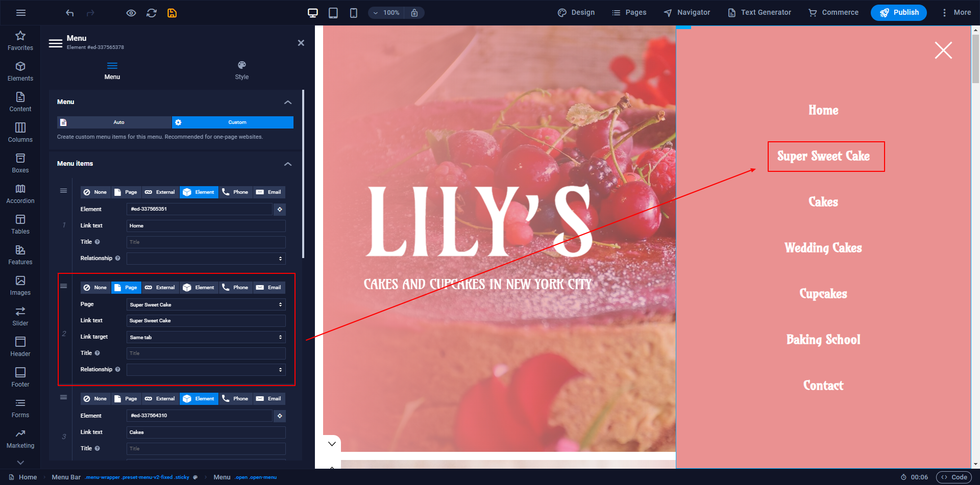Screen dimensions: 980x485
Task: Open the Navigator menu
Action: pos(687,13)
